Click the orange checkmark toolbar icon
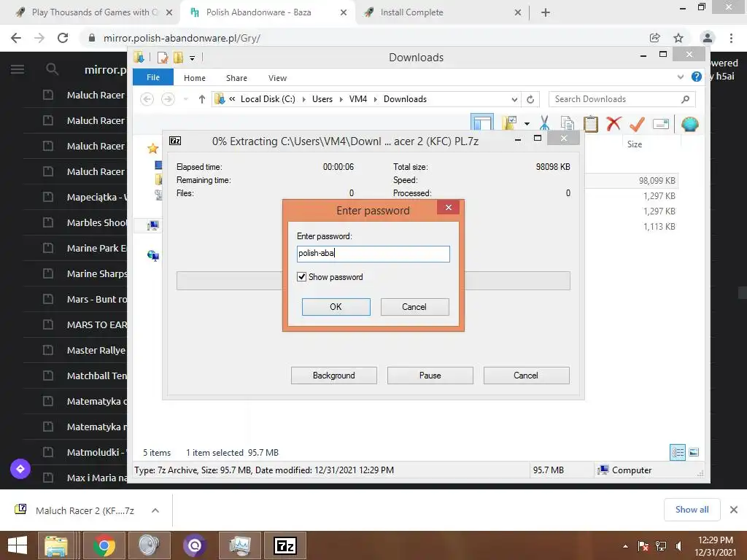Screen dimensions: 747x560 637,124
